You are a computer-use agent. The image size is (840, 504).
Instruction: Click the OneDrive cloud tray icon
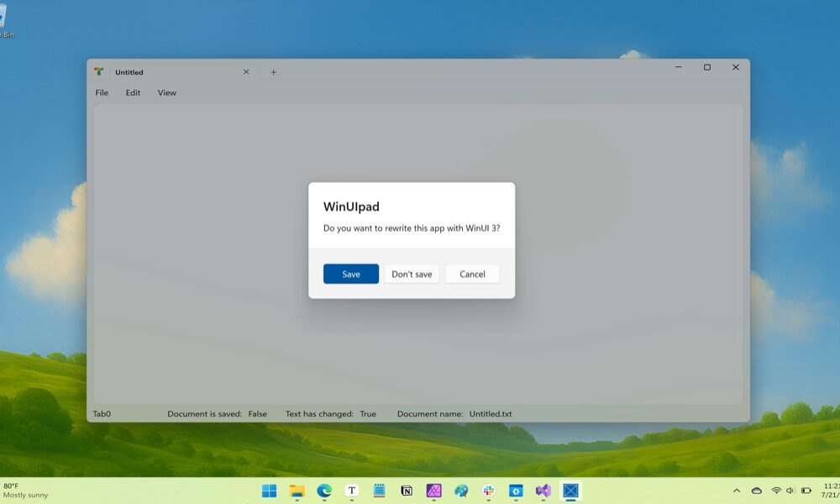point(757,490)
